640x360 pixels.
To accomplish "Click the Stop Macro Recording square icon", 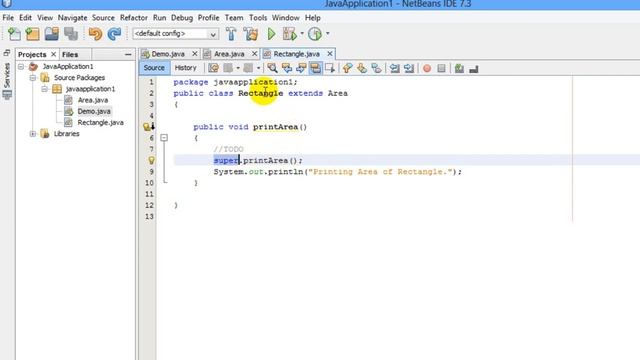I will 441,68.
